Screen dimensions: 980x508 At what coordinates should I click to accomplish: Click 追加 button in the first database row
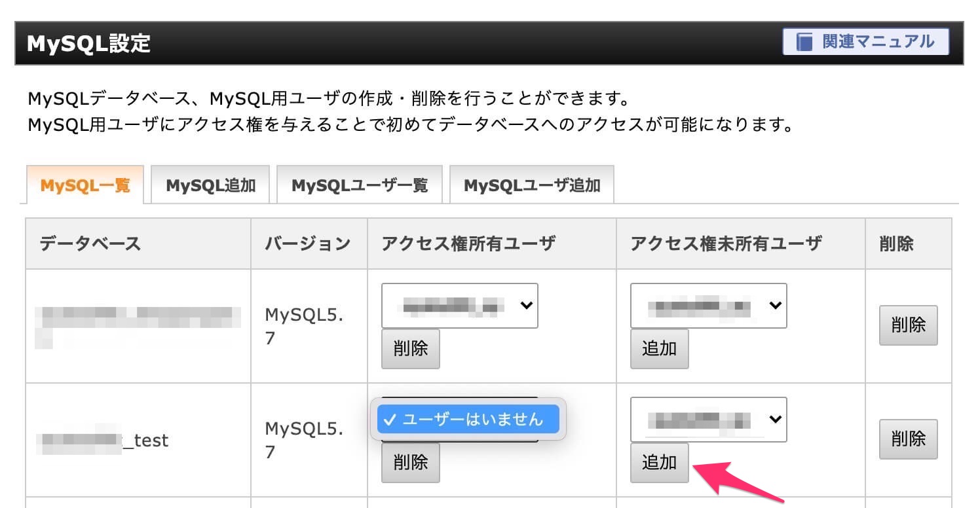(660, 349)
